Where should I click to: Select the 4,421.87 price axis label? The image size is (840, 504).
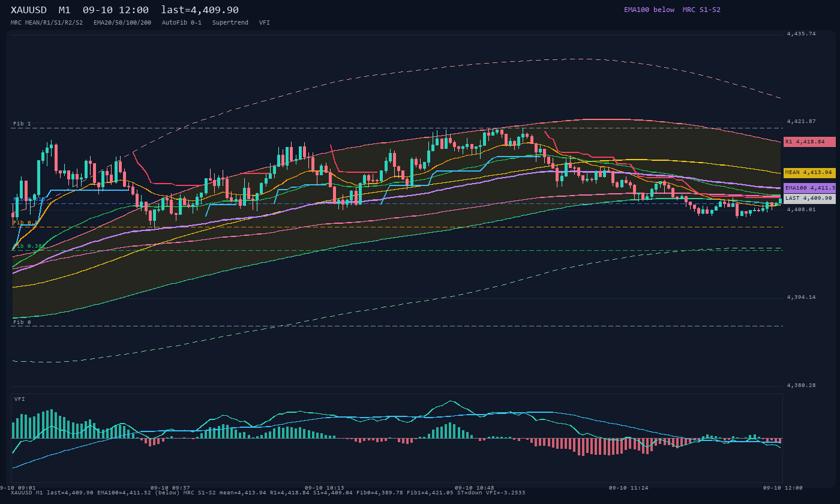[x=801, y=121]
